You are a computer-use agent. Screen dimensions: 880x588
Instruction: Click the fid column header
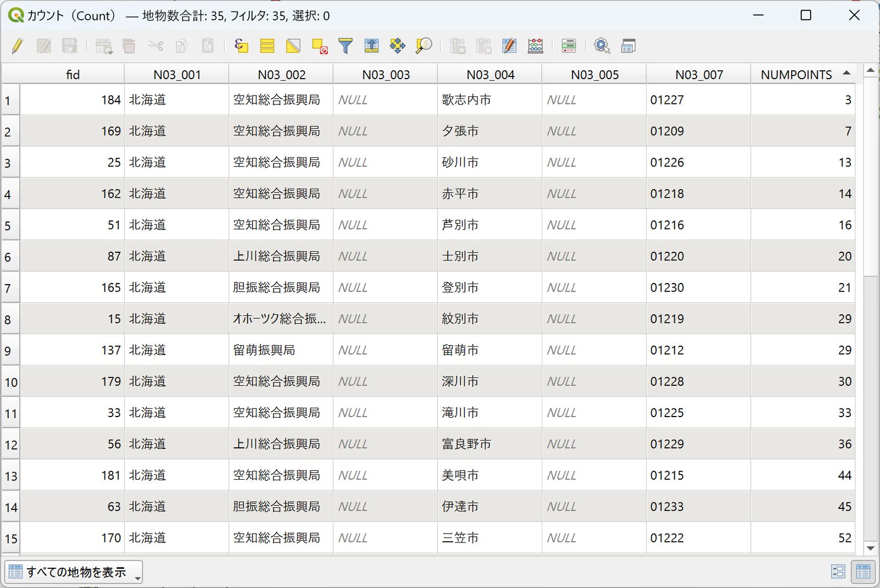(x=72, y=74)
